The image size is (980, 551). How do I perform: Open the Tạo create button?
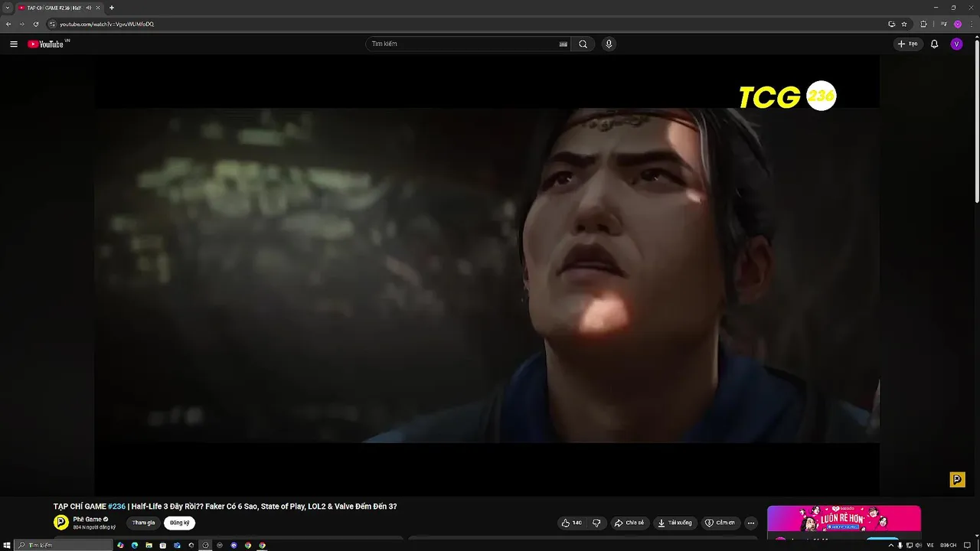[908, 44]
